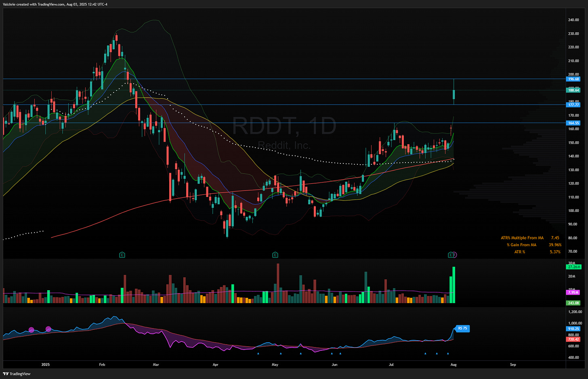Image resolution: width=588 pixels, height=379 pixels.
Task: Click the blue 910.25 RS value label
Action: [573, 329]
